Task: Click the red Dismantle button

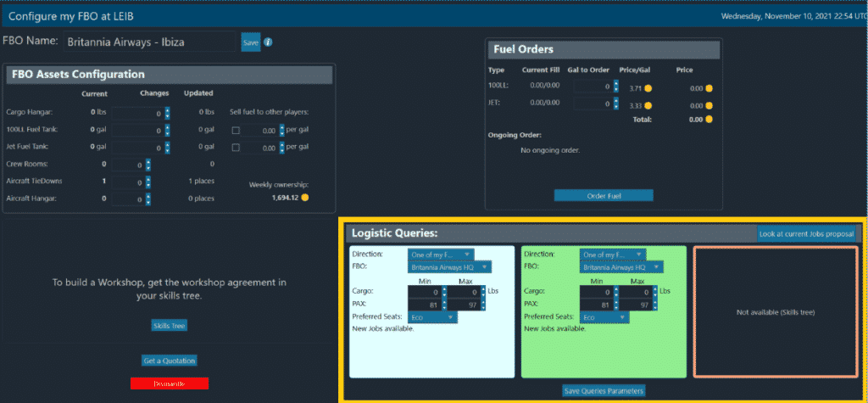Action: [x=170, y=383]
